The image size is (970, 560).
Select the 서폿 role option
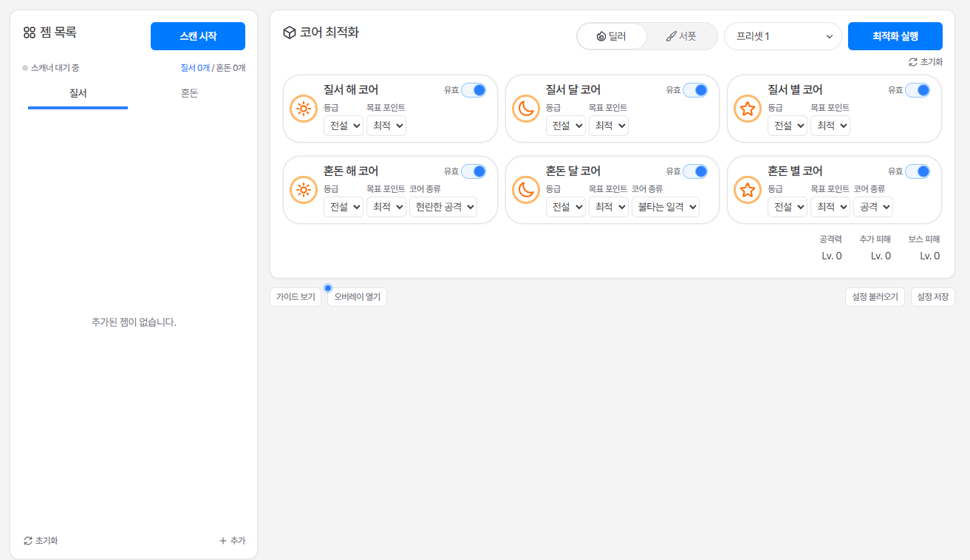(x=681, y=36)
